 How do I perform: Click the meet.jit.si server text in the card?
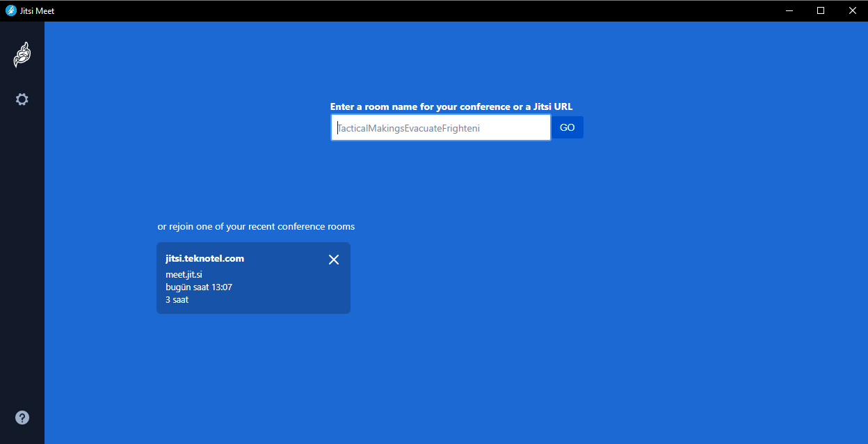coord(184,274)
